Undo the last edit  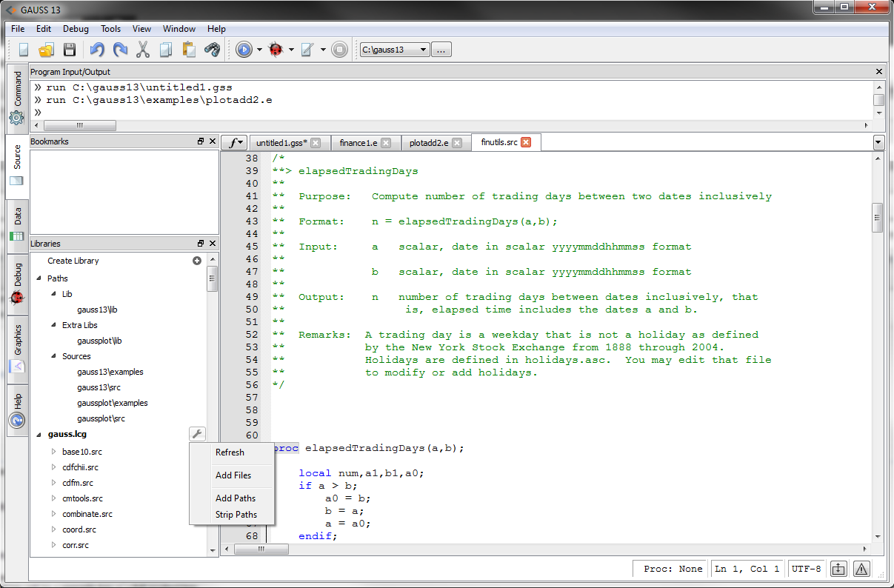tap(97, 50)
